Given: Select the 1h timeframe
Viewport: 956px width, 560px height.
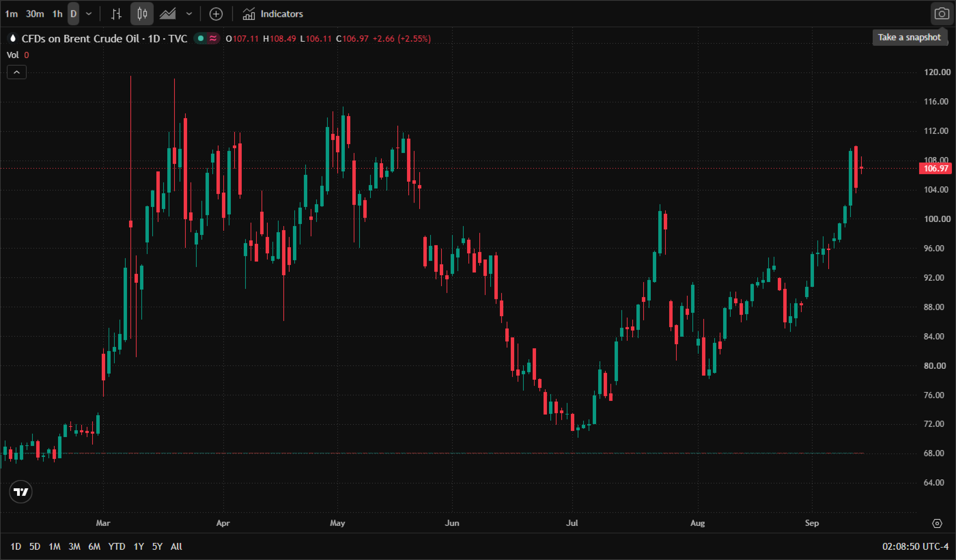Looking at the screenshot, I should 57,14.
